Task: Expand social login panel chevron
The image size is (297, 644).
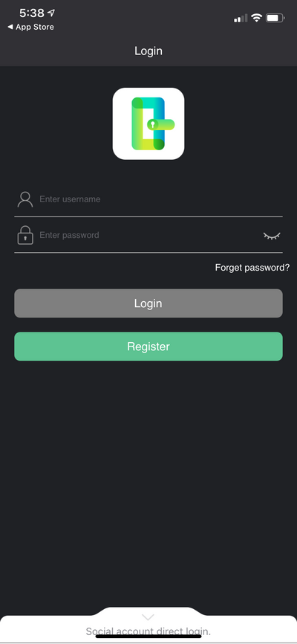Action: coord(148,617)
